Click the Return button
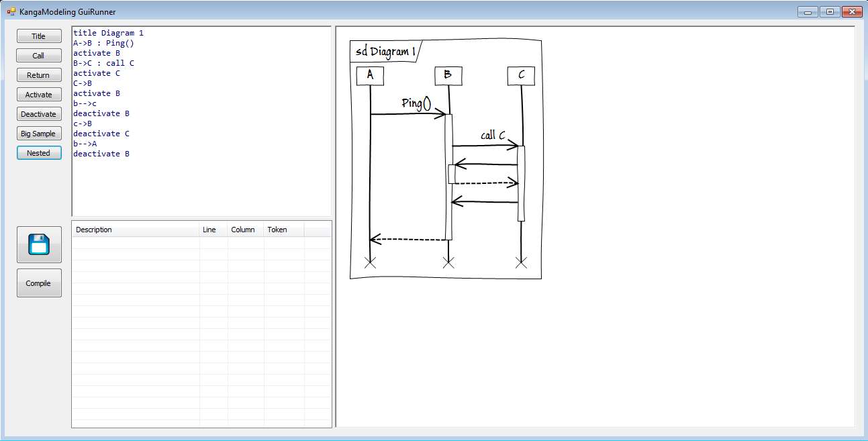 coord(39,75)
